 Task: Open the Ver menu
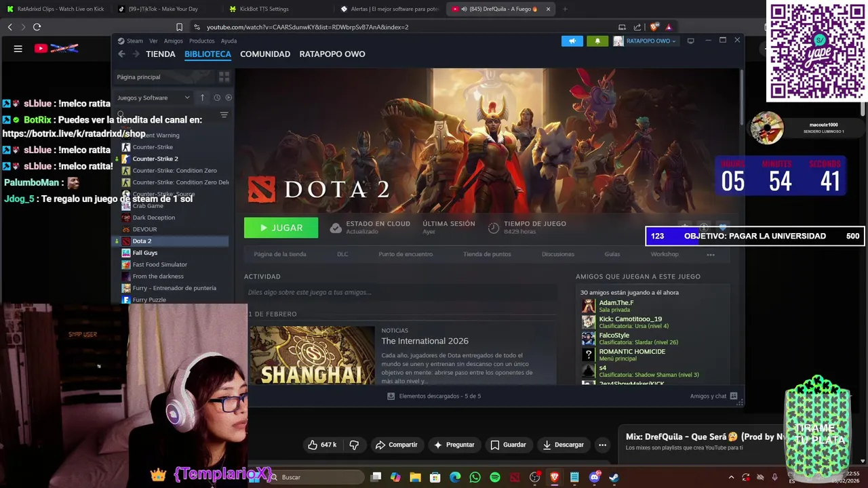point(153,41)
